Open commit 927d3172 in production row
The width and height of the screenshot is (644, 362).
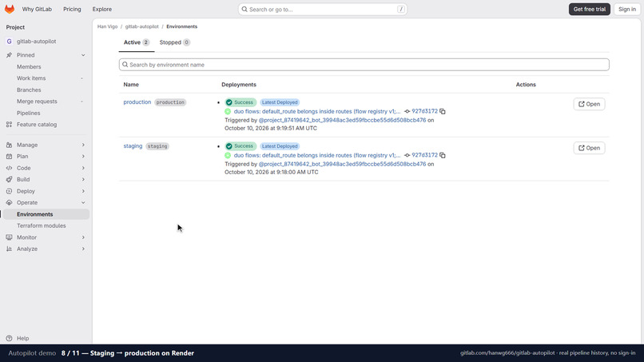coord(425,111)
